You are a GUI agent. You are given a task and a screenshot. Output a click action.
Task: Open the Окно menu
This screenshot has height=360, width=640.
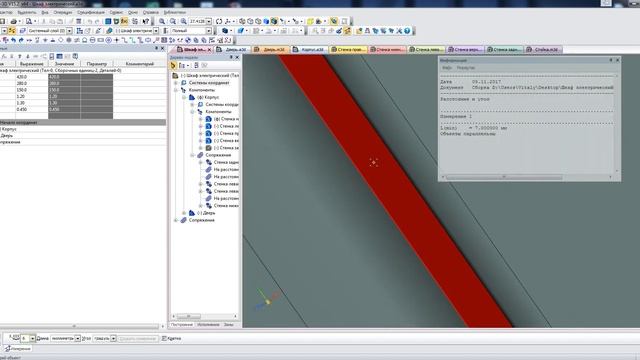pos(133,12)
